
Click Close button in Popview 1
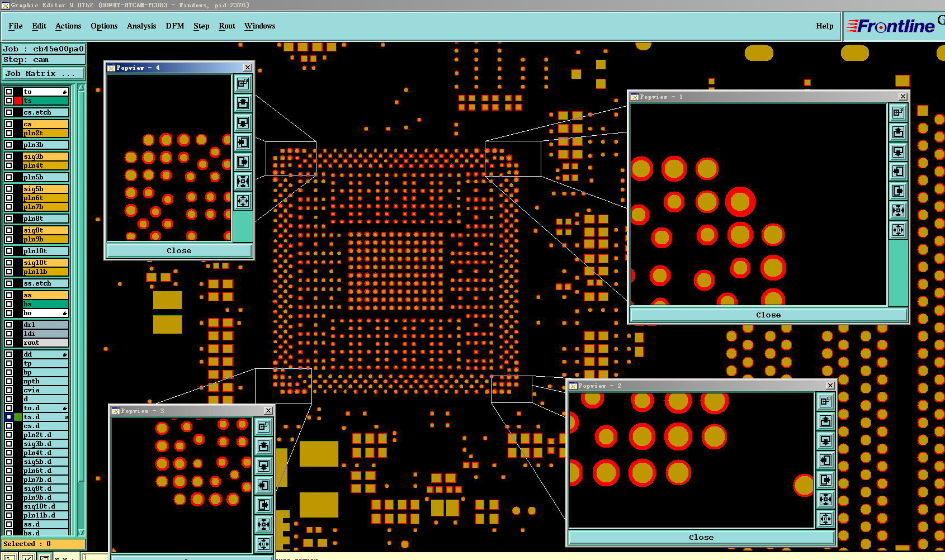[x=768, y=315]
